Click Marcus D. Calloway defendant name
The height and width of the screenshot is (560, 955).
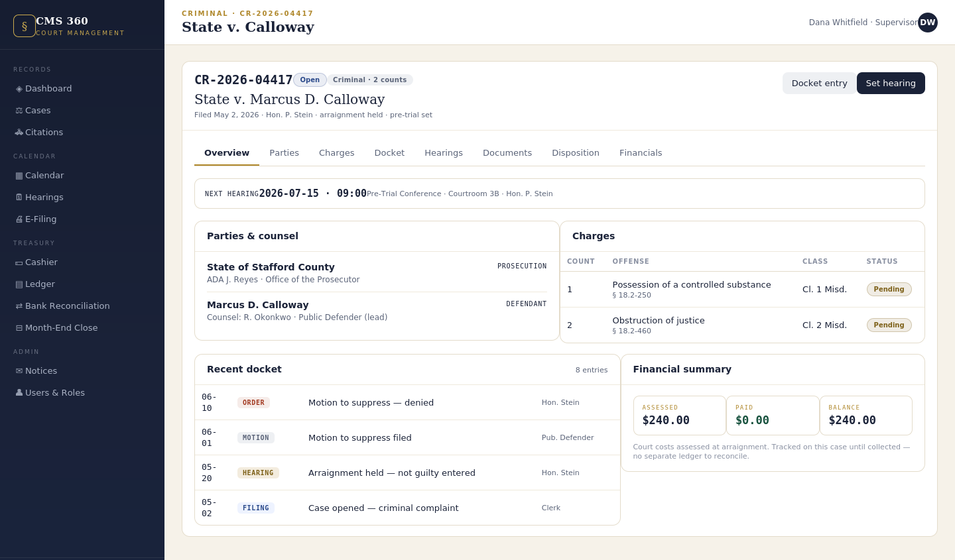(258, 305)
